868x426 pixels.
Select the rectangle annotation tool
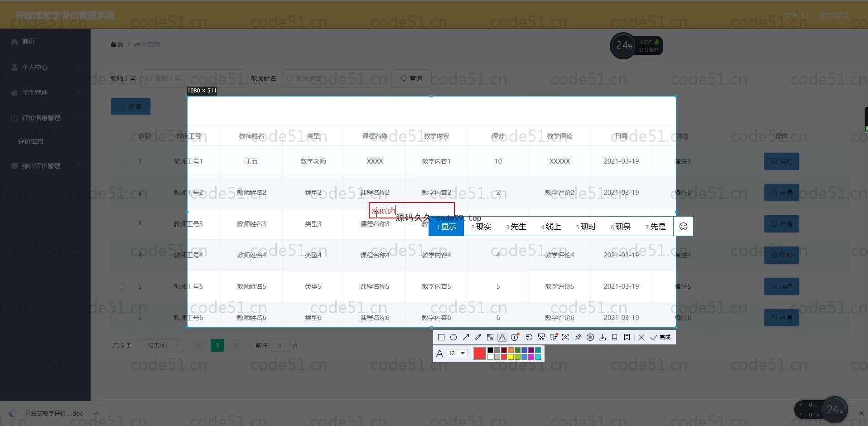pos(441,337)
